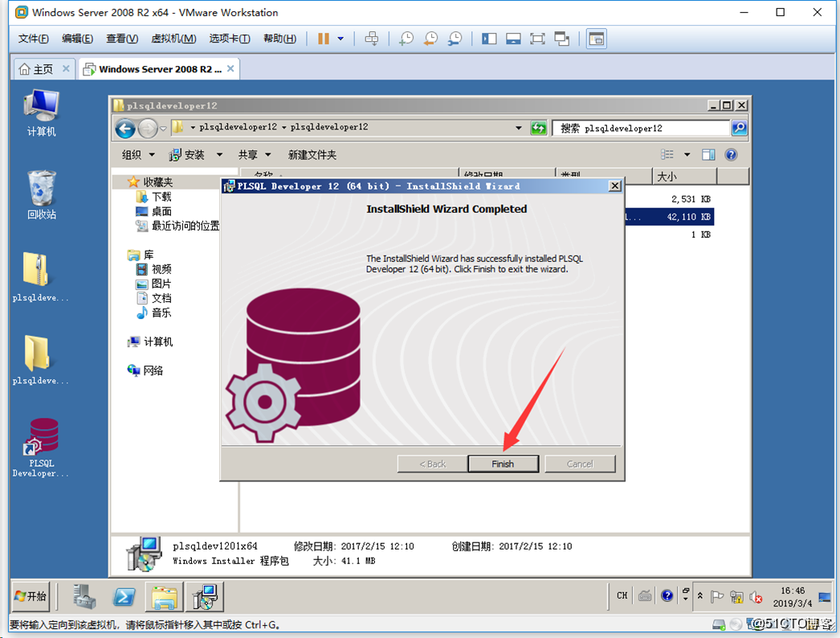Viewport: 840px width, 638px height.
Task: Toggle the VMware library sidebar icon
Action: tap(489, 39)
